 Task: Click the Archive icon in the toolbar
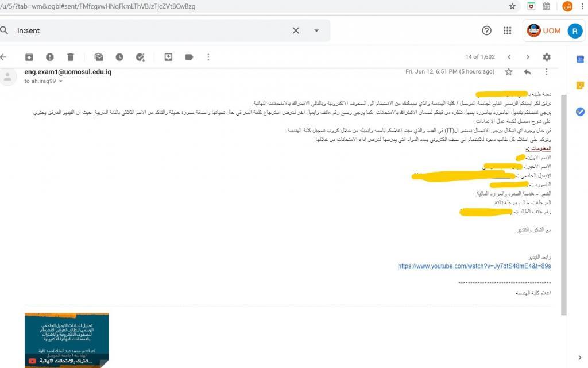pos(29,57)
